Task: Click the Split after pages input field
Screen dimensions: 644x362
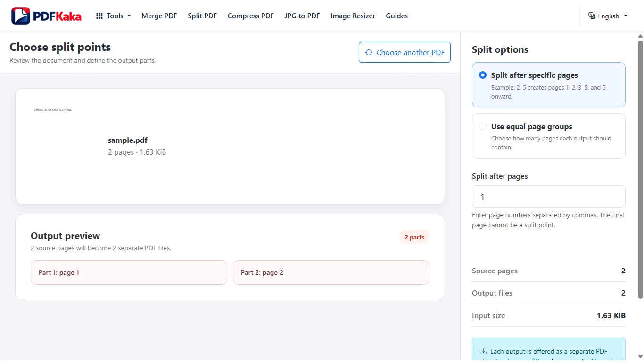Action: (548, 197)
